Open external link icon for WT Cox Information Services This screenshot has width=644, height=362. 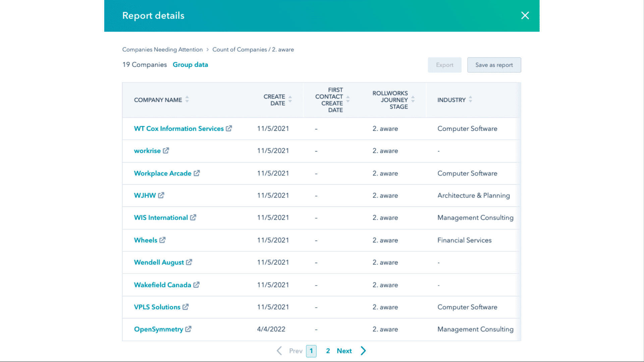point(229,128)
